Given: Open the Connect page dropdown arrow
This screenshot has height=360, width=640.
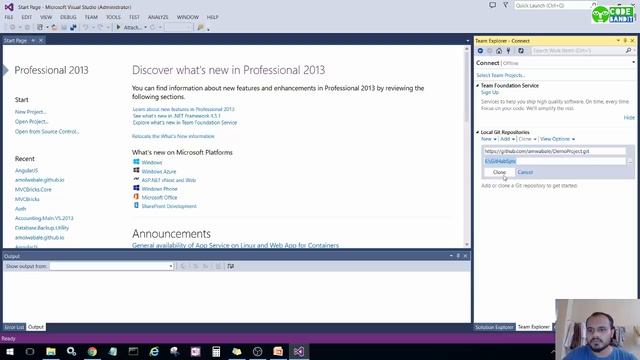Looking at the screenshot, I should (x=633, y=63).
